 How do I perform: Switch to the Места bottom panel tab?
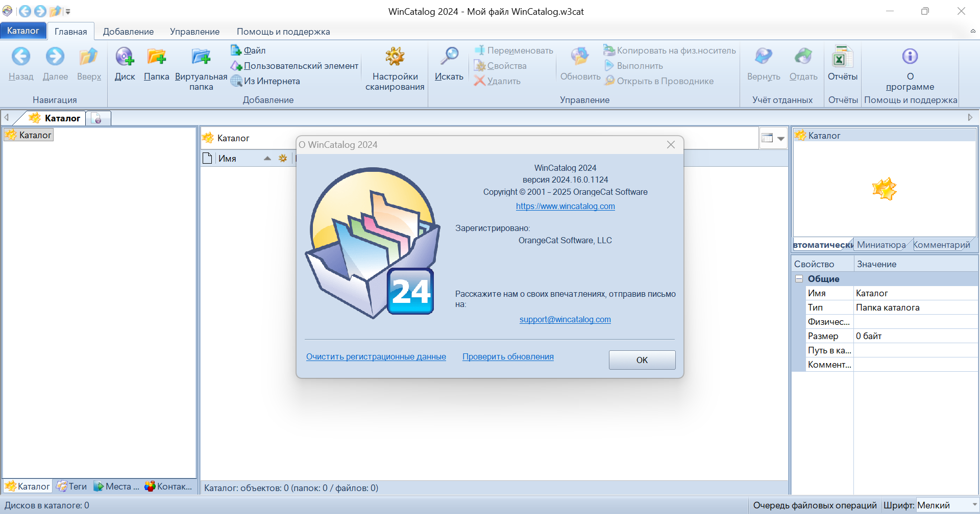tap(116, 486)
